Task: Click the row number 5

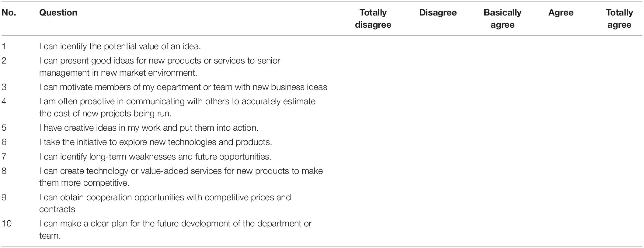Action: pos(4,128)
